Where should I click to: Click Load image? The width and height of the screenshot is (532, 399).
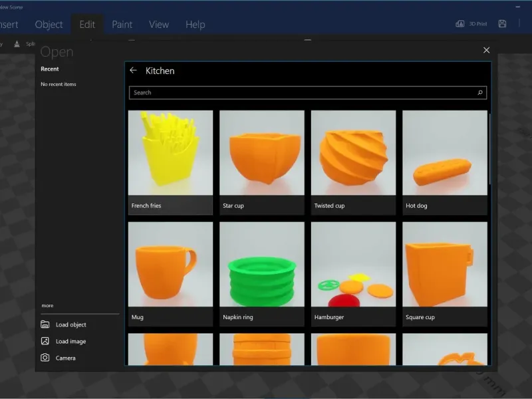click(x=71, y=341)
